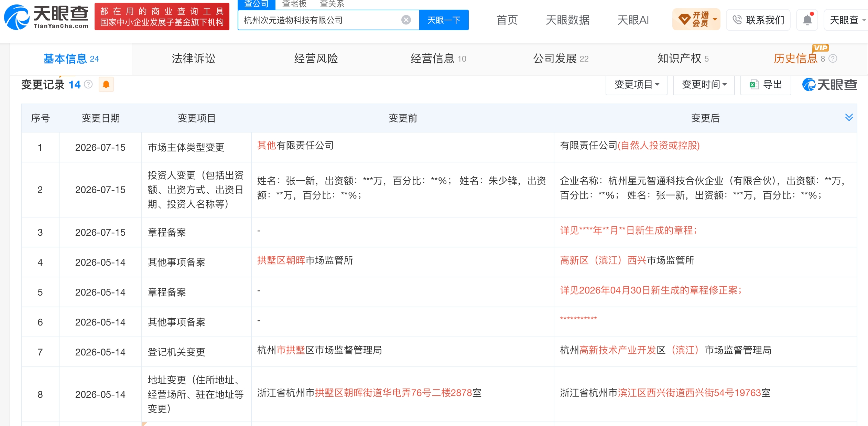This screenshot has width=868, height=426.
Task: Click 杭州市拱墅区市场监督管理局 in row 7
Action: [319, 350]
